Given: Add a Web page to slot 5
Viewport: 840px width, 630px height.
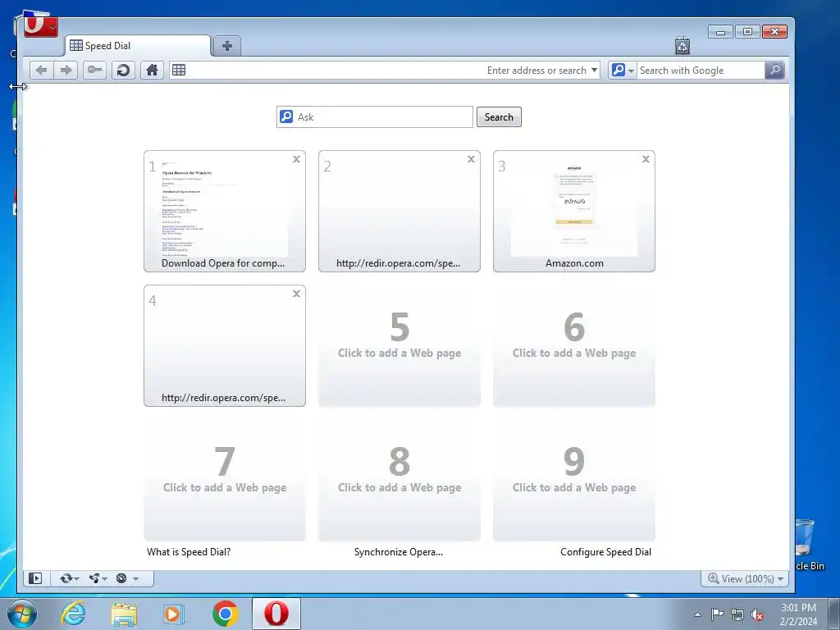Looking at the screenshot, I should (x=399, y=345).
